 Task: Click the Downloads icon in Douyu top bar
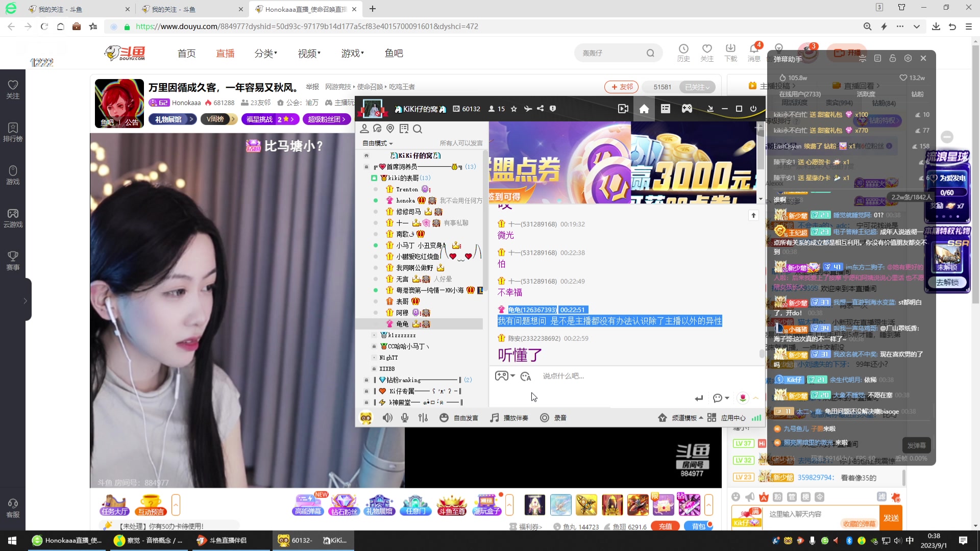(730, 53)
